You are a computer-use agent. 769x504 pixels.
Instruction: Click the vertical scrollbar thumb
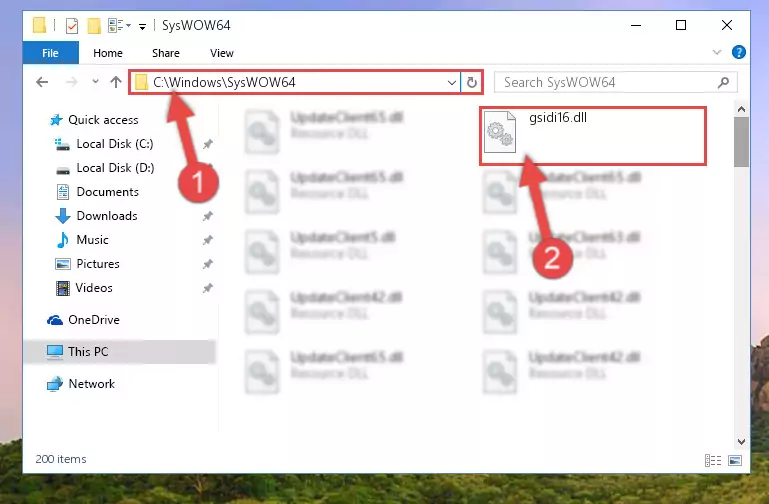[742, 142]
